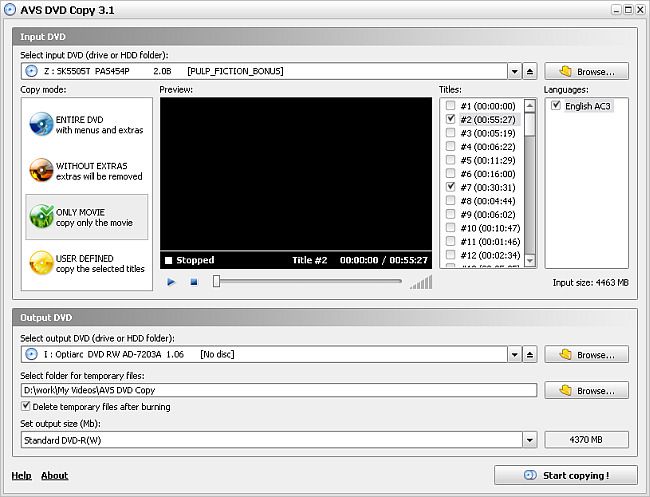Image resolution: width=650 pixels, height=497 pixels.
Task: Click the black preview video area
Action: pos(296,174)
